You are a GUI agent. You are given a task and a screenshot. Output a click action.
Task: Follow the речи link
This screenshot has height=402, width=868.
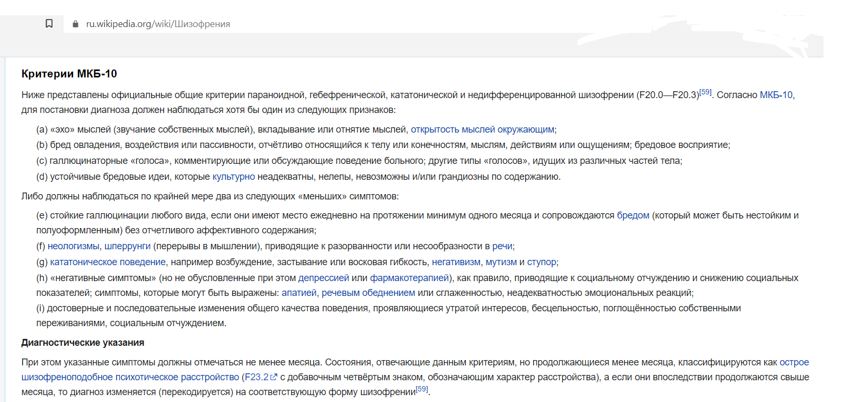502,246
